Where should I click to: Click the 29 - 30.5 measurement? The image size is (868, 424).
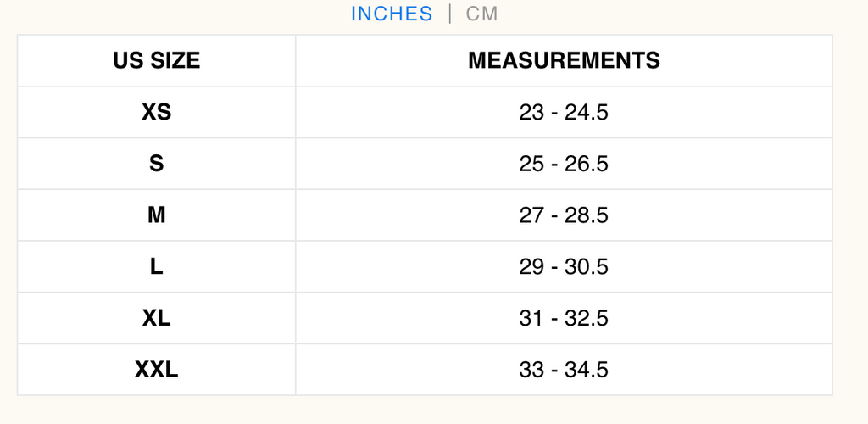tap(564, 267)
